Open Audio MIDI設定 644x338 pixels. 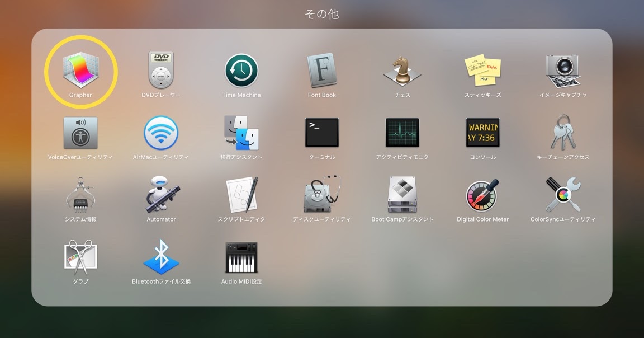[241, 256]
